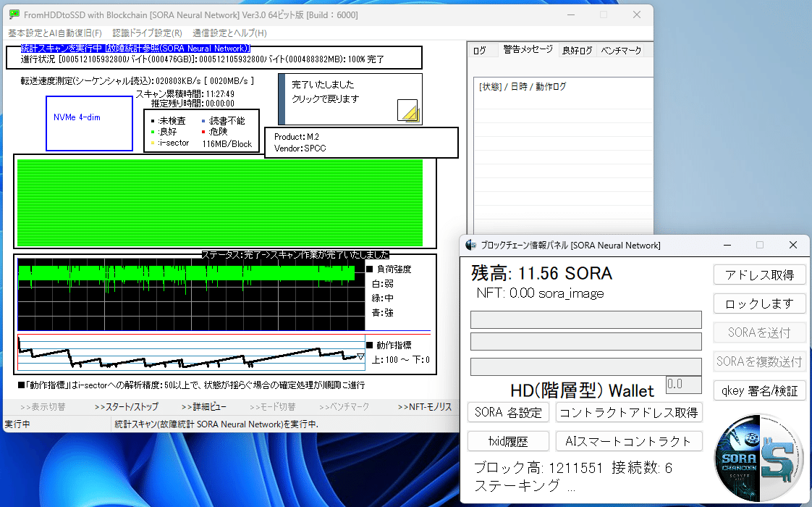Expand the 動作指標 dropdown arrow on the graph

pyautogui.click(x=359, y=357)
